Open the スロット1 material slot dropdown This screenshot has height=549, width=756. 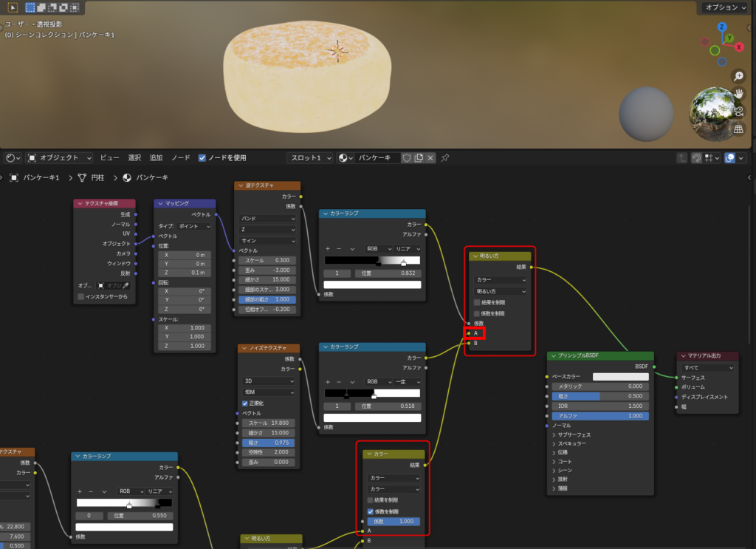pyautogui.click(x=309, y=158)
